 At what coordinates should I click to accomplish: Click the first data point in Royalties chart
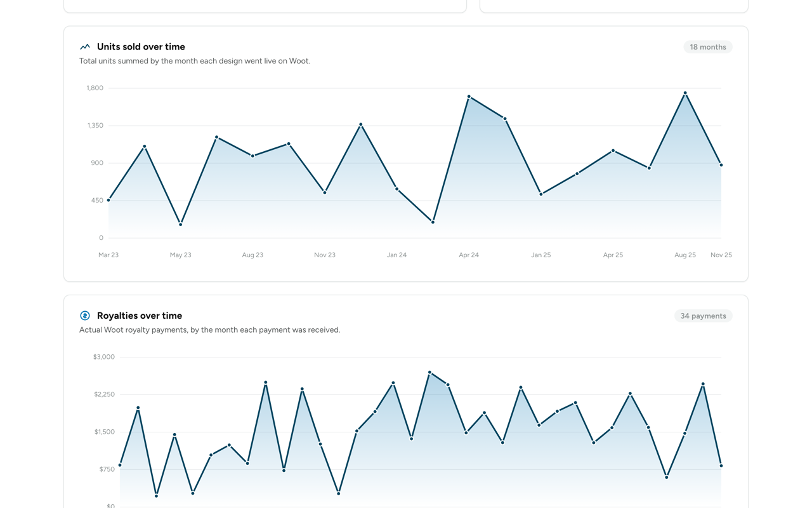[x=120, y=465]
